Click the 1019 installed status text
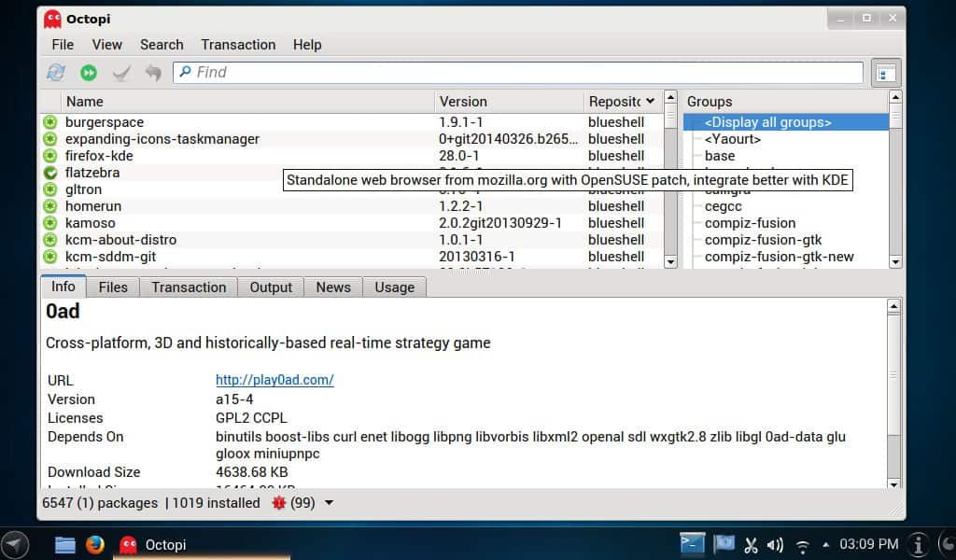The width and height of the screenshot is (956, 560). (x=216, y=503)
